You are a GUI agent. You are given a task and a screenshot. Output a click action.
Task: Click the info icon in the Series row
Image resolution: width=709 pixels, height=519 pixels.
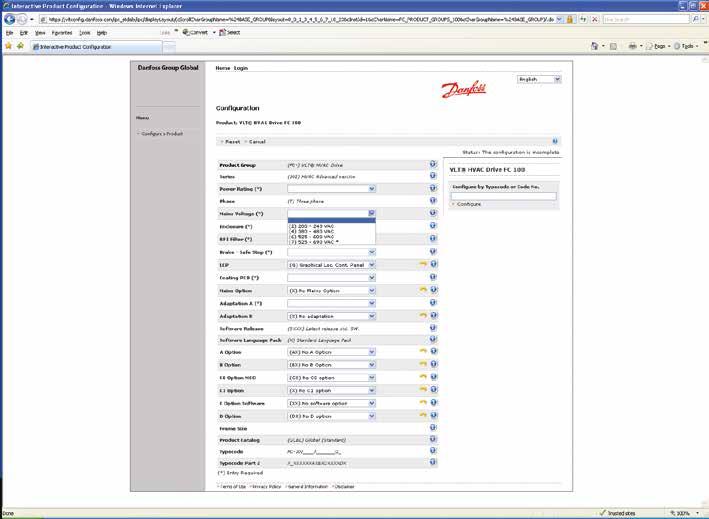(x=433, y=175)
